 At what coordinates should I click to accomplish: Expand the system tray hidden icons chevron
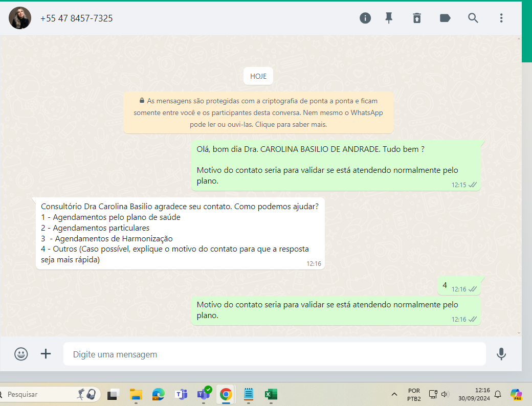pos(394,394)
